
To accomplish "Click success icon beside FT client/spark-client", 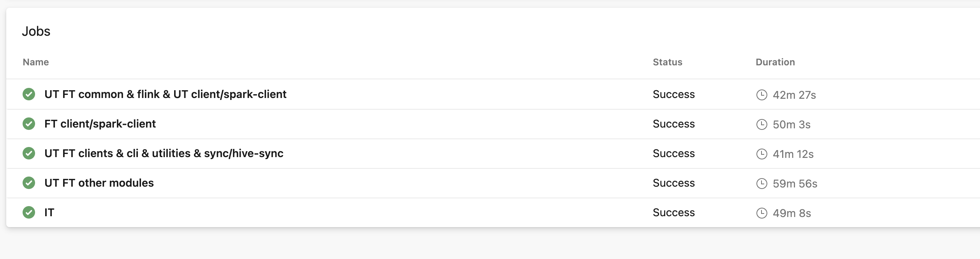I will pyautogui.click(x=29, y=124).
